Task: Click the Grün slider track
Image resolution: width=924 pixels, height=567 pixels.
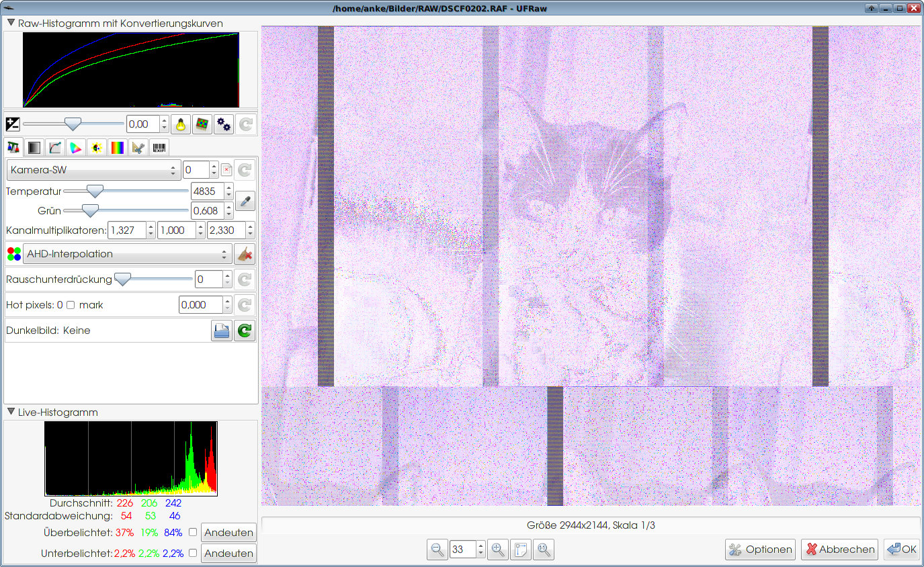Action: 126,211
